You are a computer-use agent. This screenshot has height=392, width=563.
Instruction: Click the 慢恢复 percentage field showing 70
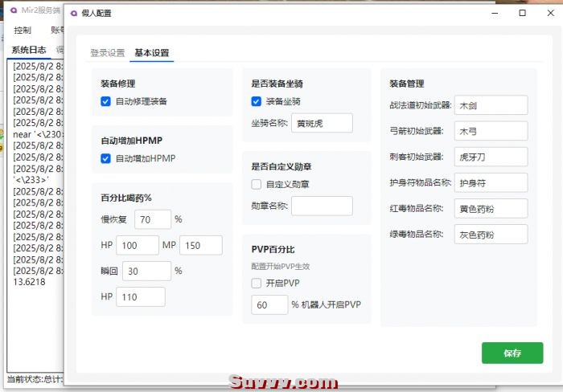(153, 219)
